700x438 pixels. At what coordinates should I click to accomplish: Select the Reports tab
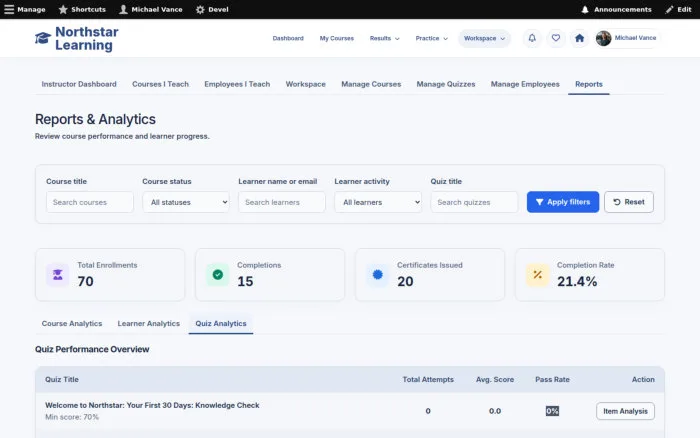point(588,84)
